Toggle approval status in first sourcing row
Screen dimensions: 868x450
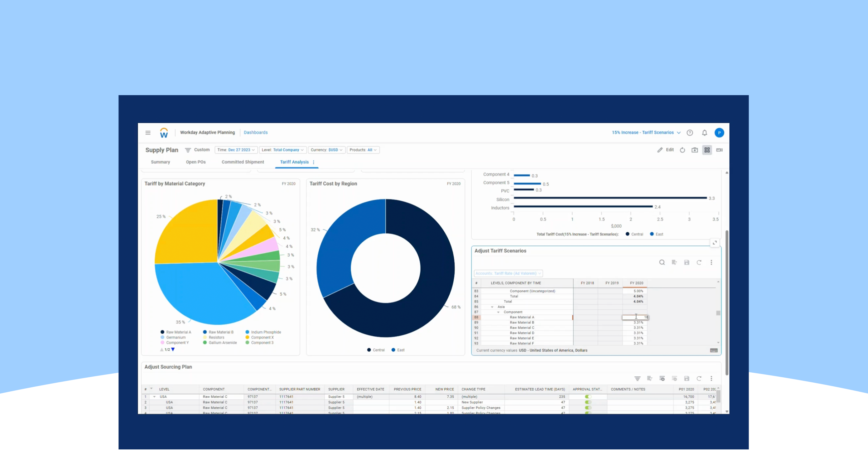tap(588, 397)
